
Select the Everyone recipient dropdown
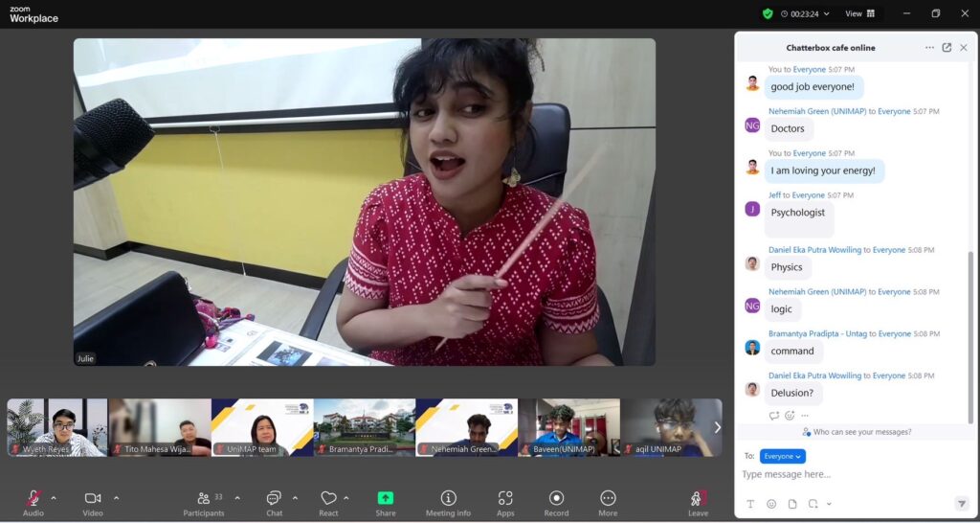coord(783,456)
